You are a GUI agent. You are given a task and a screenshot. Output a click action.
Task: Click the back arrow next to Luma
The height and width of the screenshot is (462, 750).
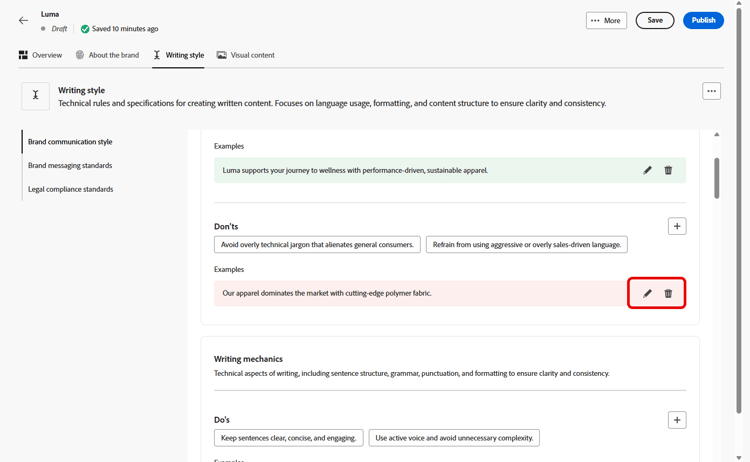tap(23, 20)
